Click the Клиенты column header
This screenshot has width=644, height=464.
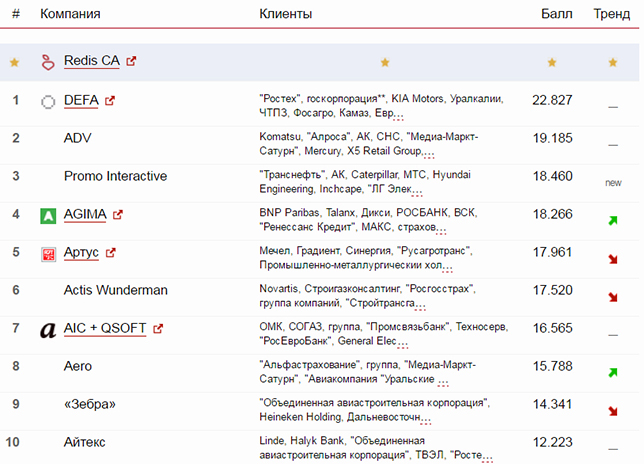[285, 14]
